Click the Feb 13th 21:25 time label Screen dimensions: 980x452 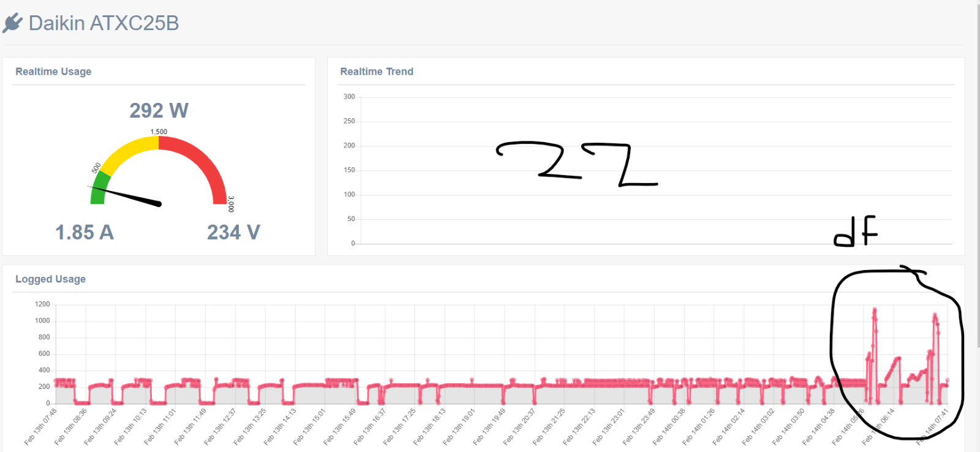pos(549,427)
